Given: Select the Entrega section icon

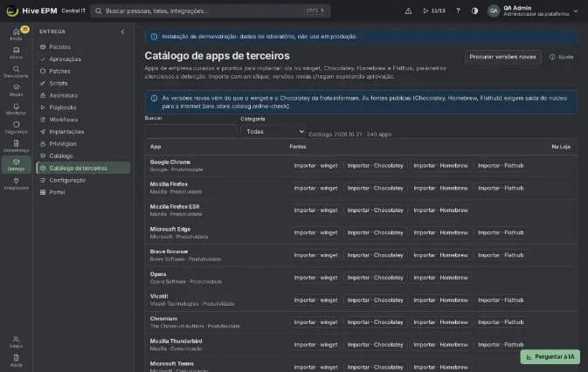Looking at the screenshot, I should point(16,164).
